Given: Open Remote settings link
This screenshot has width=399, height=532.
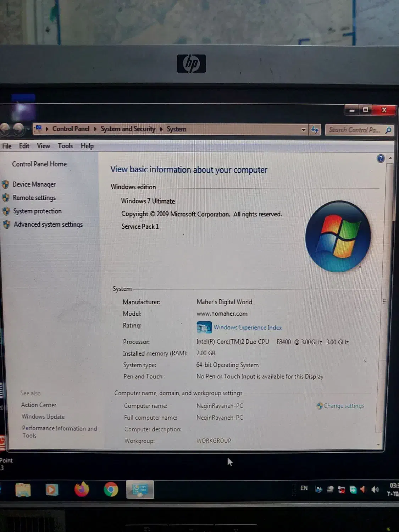Looking at the screenshot, I should click(34, 198).
